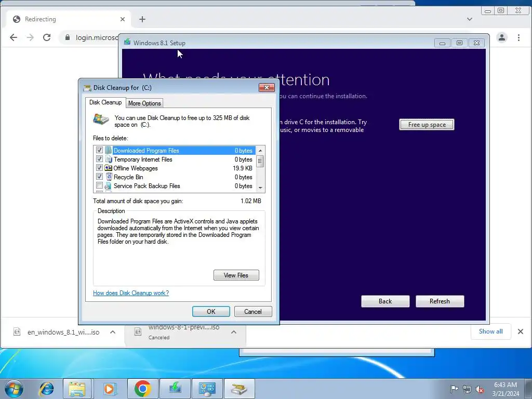Click Disk Cleanup title bar drive icon
The width and height of the screenshot is (532, 399).
pos(87,88)
